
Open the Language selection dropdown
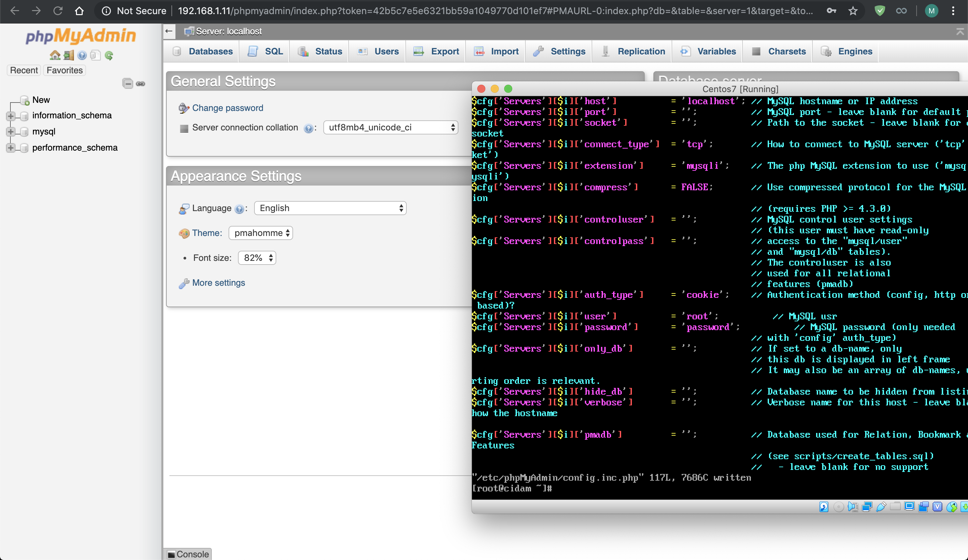pos(330,208)
